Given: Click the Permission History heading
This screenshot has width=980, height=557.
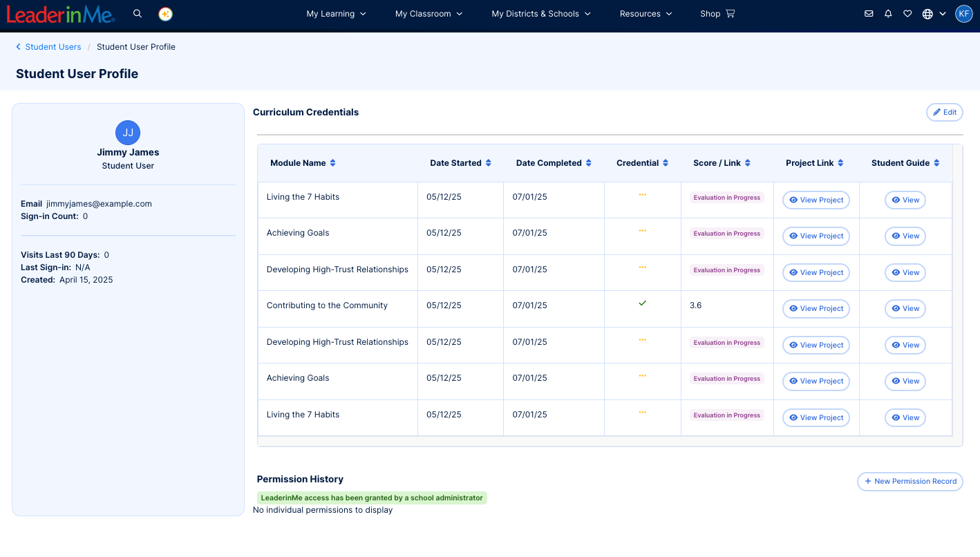Looking at the screenshot, I should tap(300, 479).
